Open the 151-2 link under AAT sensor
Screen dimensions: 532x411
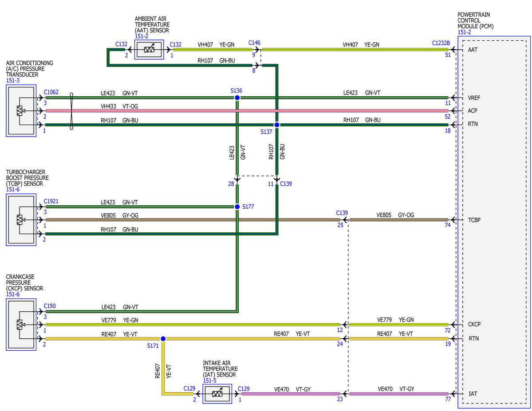coord(142,36)
